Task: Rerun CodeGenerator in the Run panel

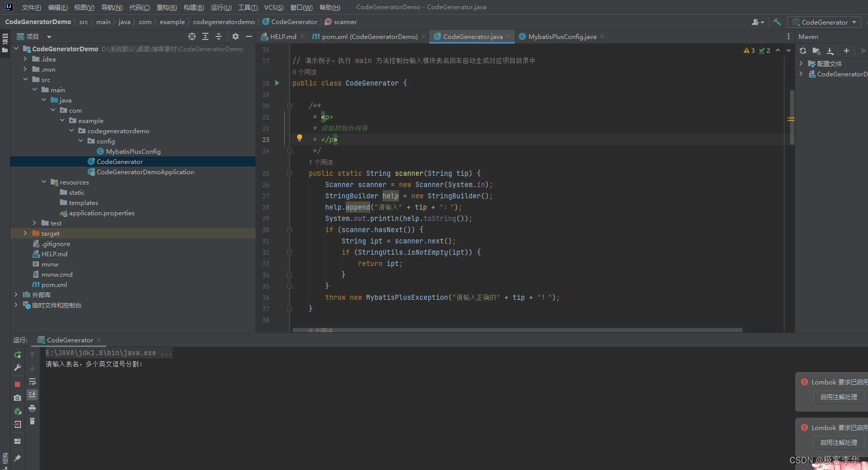Action: (17, 355)
